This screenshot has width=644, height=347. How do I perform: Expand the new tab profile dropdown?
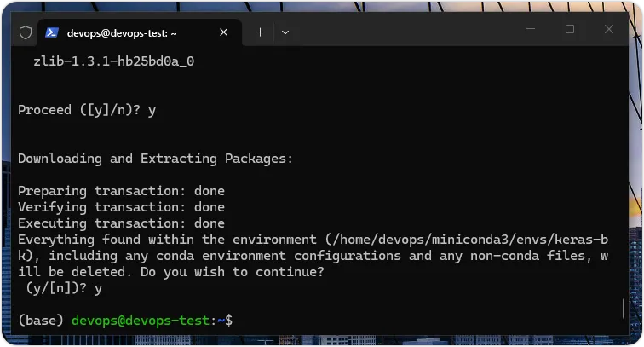(285, 32)
